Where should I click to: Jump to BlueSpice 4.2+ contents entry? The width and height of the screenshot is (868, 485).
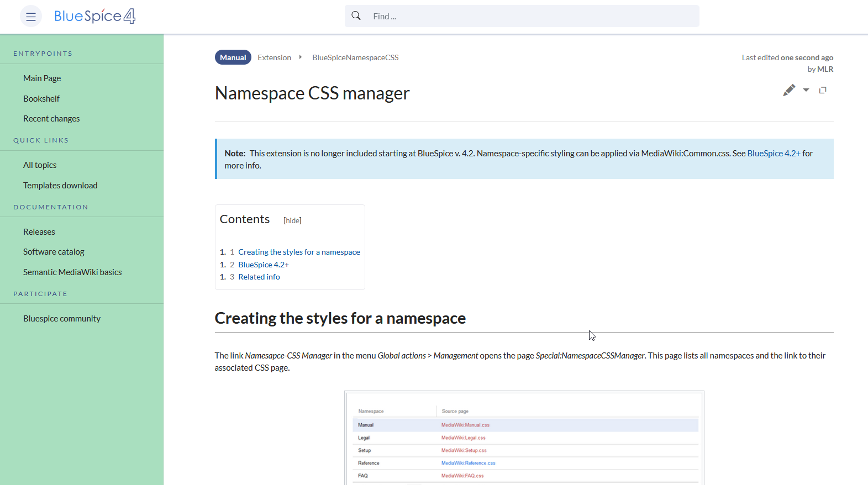pyautogui.click(x=264, y=265)
